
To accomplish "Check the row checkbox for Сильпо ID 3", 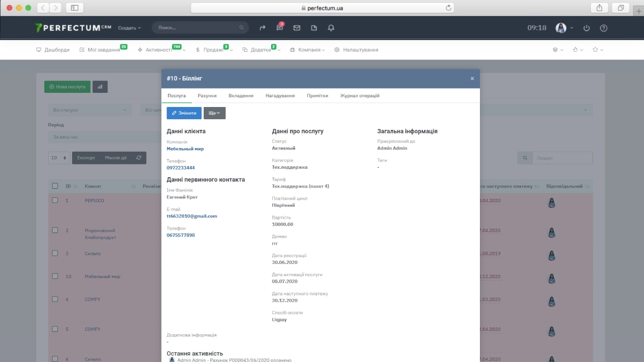I will 55,253.
